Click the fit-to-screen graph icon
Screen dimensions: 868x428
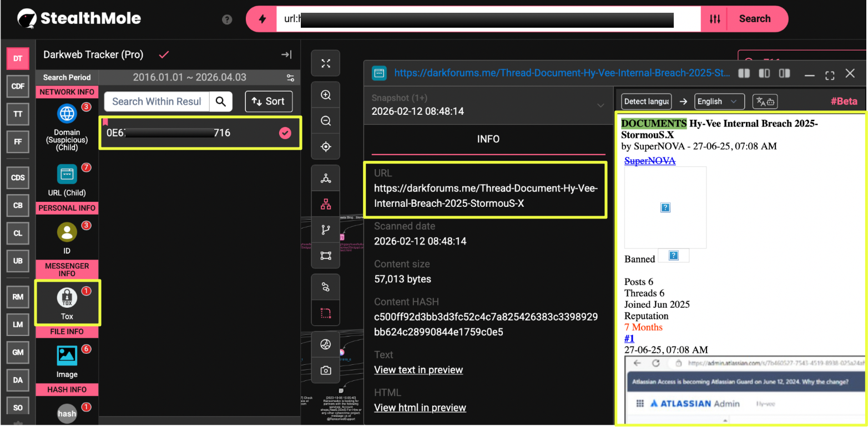[326, 63]
